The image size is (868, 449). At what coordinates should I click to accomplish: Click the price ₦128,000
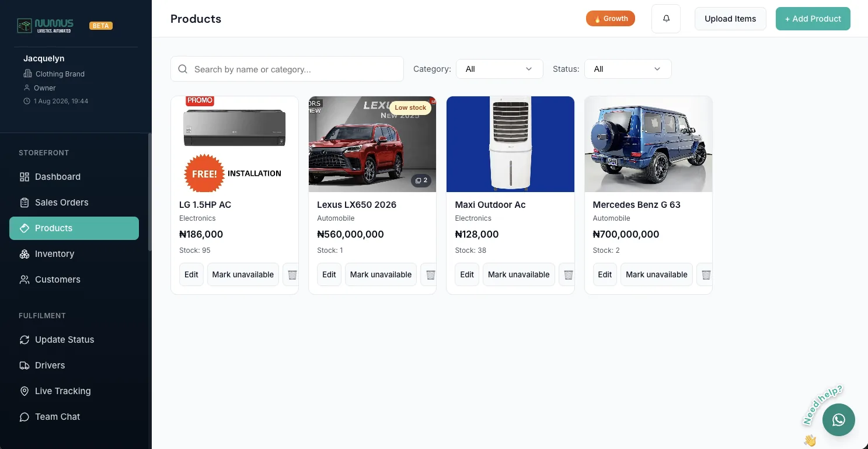click(476, 234)
